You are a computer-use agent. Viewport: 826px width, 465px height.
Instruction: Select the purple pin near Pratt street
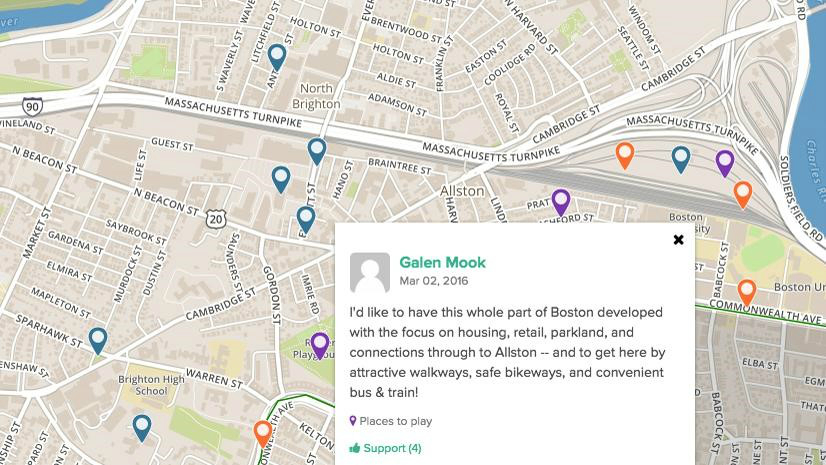pyautogui.click(x=561, y=202)
